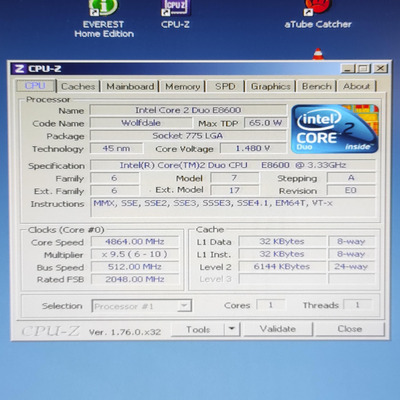
Task: Click the Model value 7
Action: coord(235,178)
